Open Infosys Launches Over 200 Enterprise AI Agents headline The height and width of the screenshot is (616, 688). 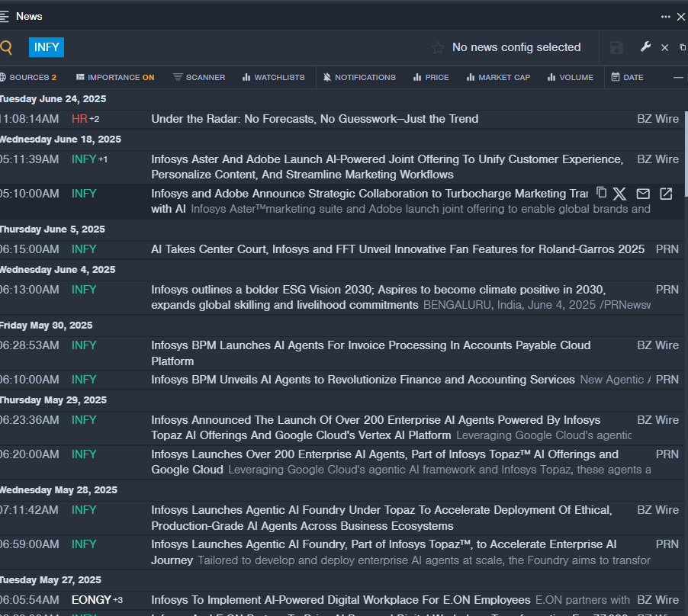click(384, 462)
